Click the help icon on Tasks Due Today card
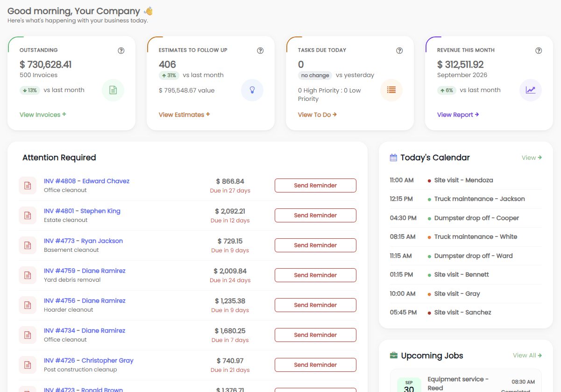The width and height of the screenshot is (561, 392). (399, 50)
